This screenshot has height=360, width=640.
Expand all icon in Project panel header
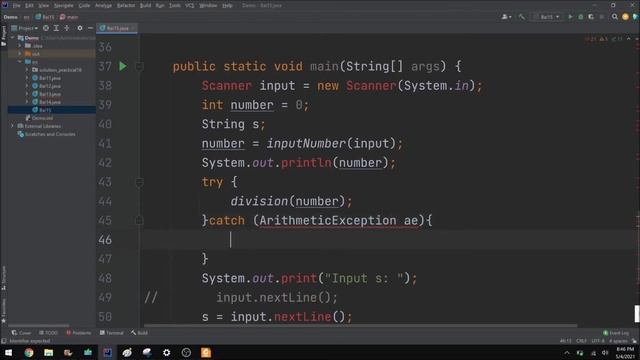click(56, 28)
